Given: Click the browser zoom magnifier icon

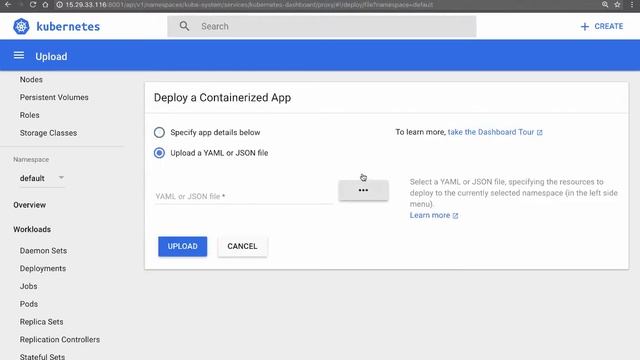Looking at the screenshot, I should click(605, 4).
